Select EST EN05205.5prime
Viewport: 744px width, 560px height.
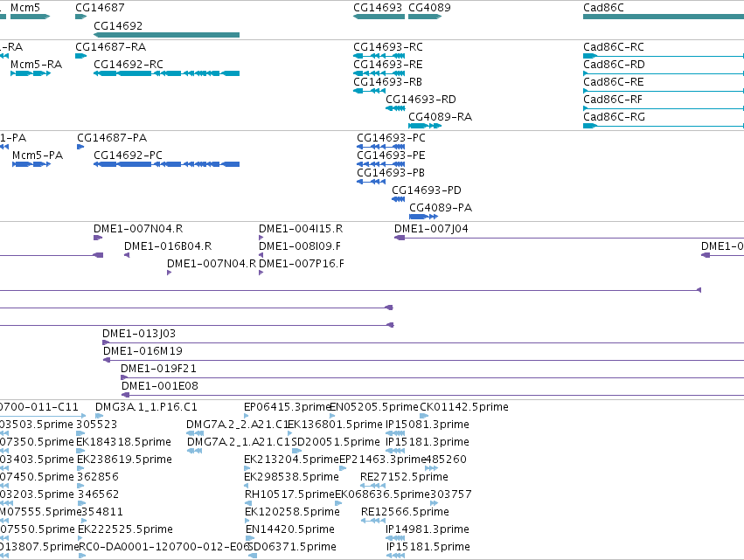click(332, 416)
